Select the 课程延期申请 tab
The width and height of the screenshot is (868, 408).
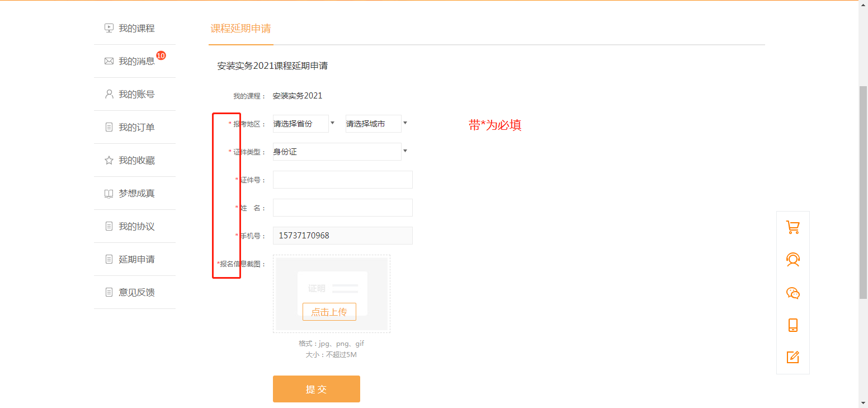(240, 29)
